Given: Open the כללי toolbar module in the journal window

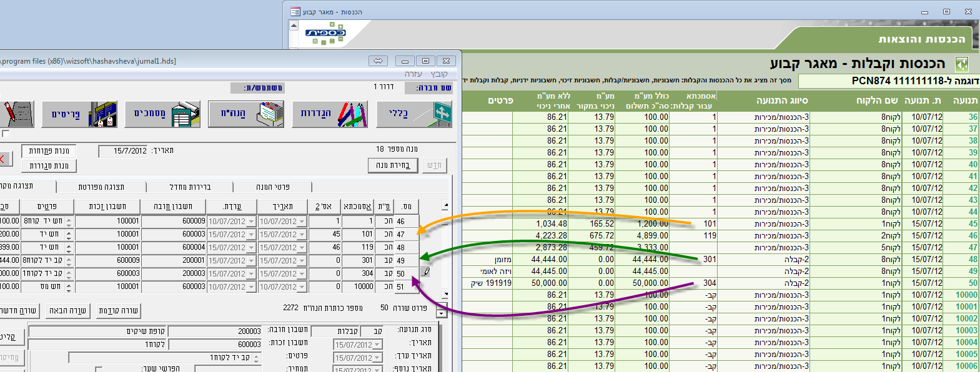Looking at the screenshot, I should coord(414,114).
